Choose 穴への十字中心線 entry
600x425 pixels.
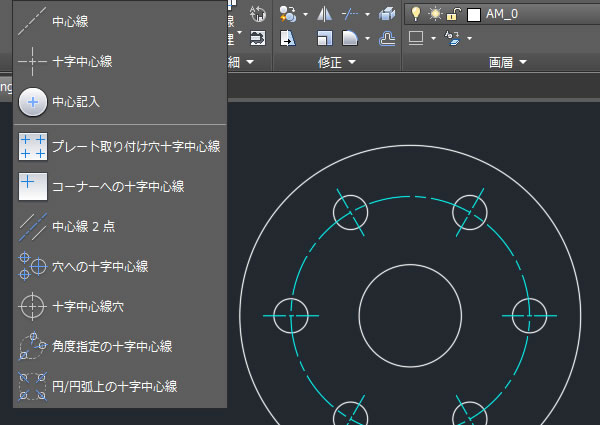click(x=120, y=267)
